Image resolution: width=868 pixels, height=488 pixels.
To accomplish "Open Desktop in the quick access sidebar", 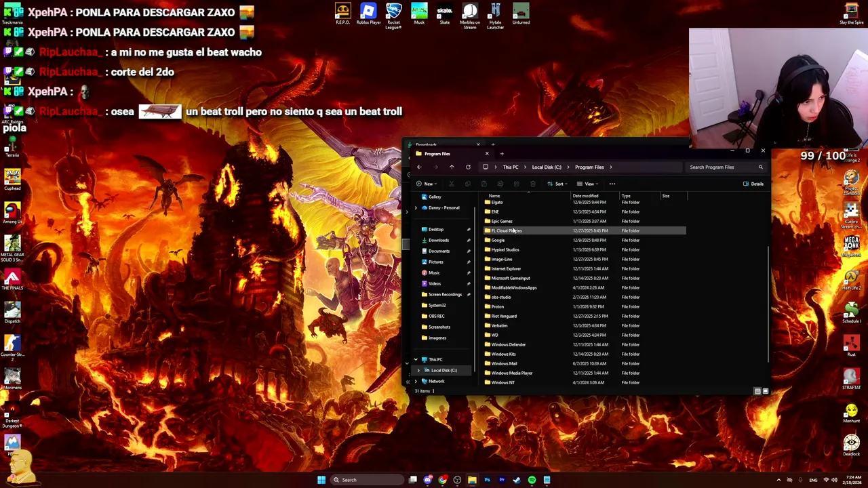I will pyautogui.click(x=436, y=230).
